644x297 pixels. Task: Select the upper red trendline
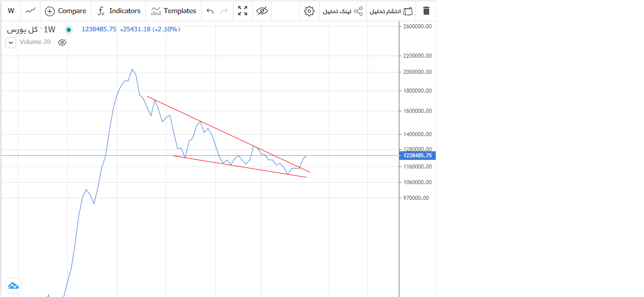[x=228, y=134]
